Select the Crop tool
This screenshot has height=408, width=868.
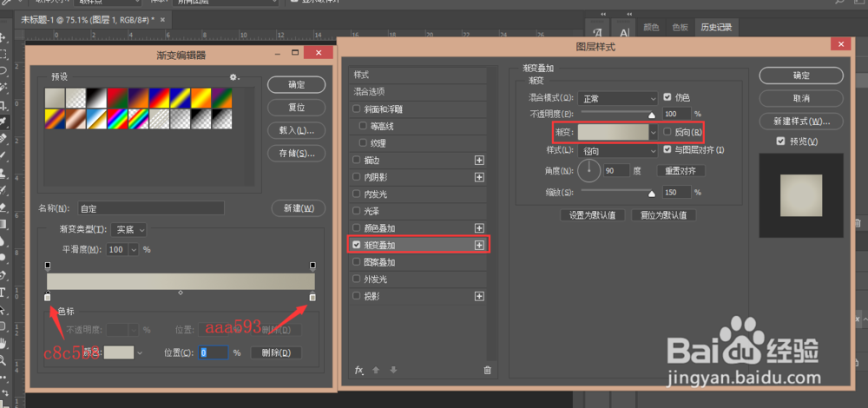(3, 105)
